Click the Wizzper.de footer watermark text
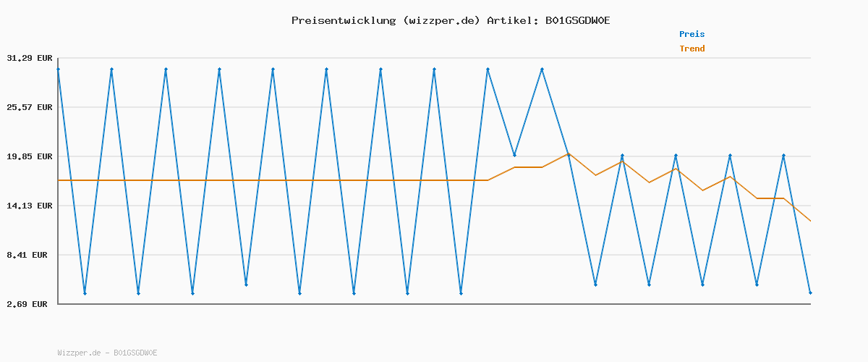The image size is (868, 362). coord(107,353)
